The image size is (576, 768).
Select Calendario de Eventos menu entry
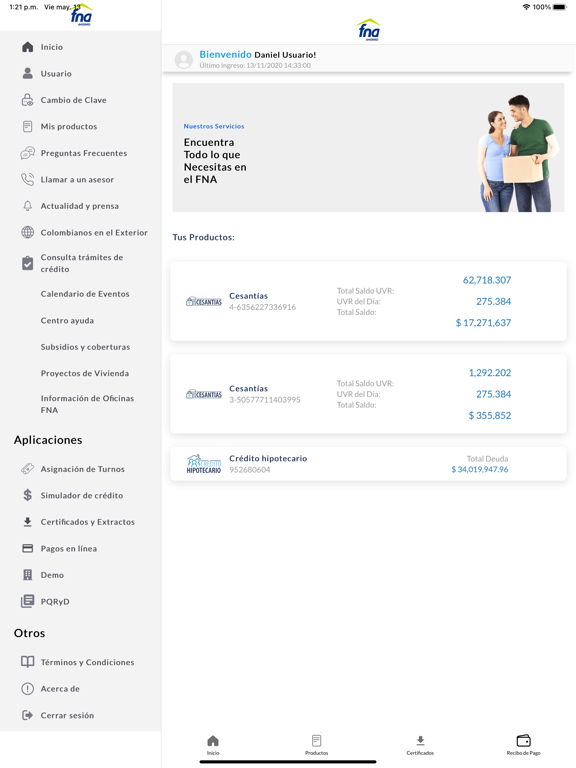85,294
